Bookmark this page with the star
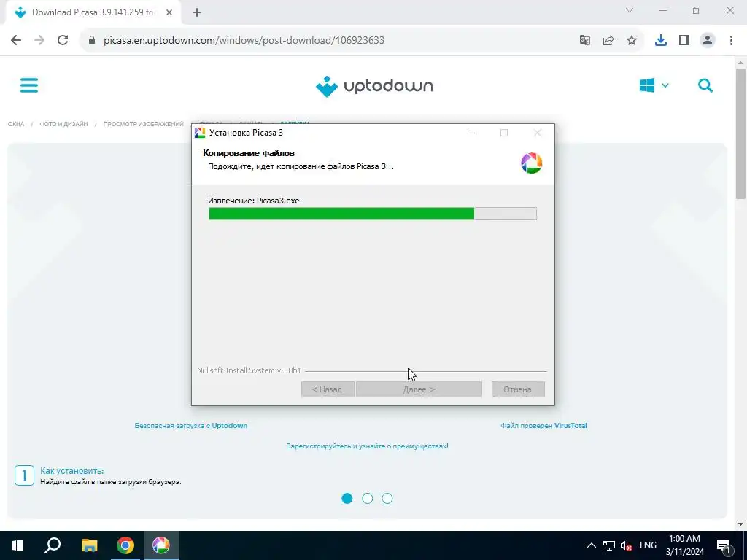This screenshot has width=747, height=560. [x=632, y=40]
